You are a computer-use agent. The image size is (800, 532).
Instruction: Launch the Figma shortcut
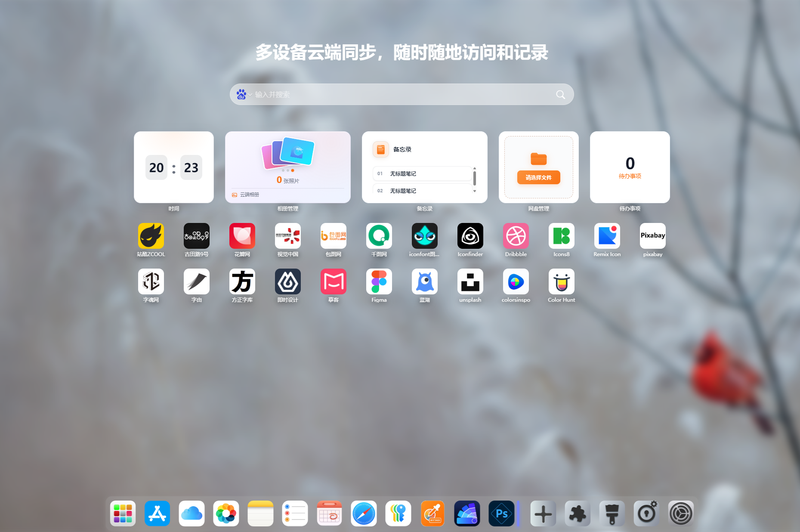coord(379,281)
